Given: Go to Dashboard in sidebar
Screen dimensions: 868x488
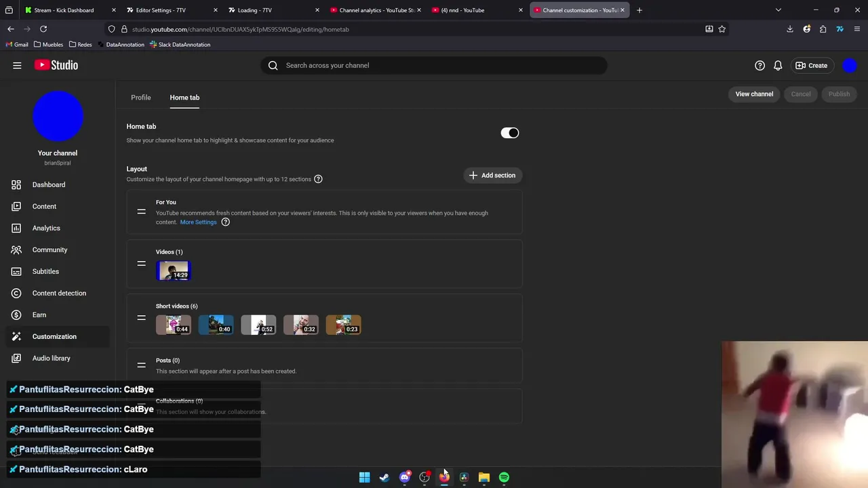Looking at the screenshot, I should click(x=58, y=184).
